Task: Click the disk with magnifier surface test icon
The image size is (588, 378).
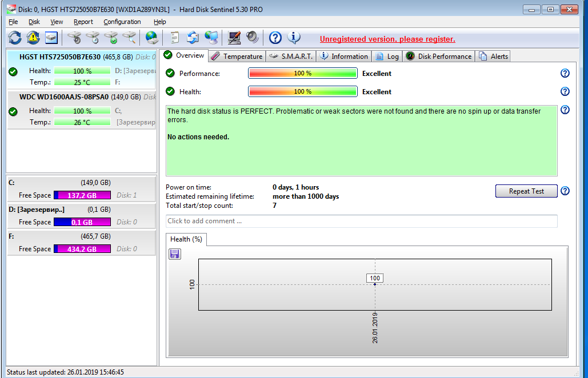Action: coord(129,38)
